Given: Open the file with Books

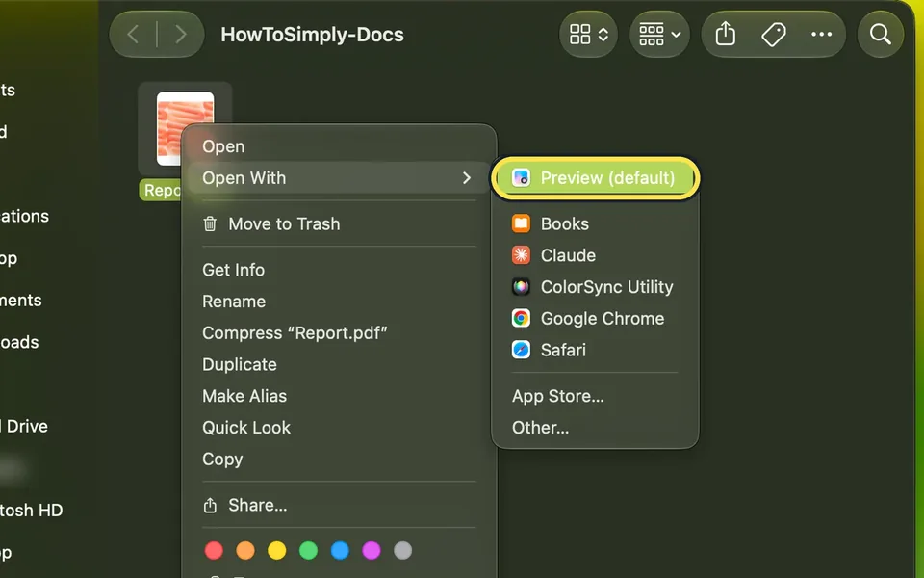Looking at the screenshot, I should point(595,223).
